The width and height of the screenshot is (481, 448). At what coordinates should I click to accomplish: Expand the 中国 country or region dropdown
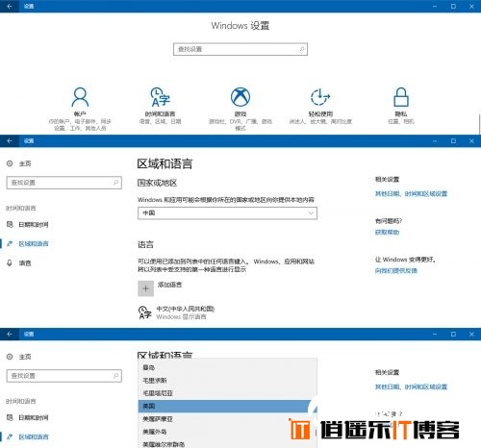tap(227, 213)
